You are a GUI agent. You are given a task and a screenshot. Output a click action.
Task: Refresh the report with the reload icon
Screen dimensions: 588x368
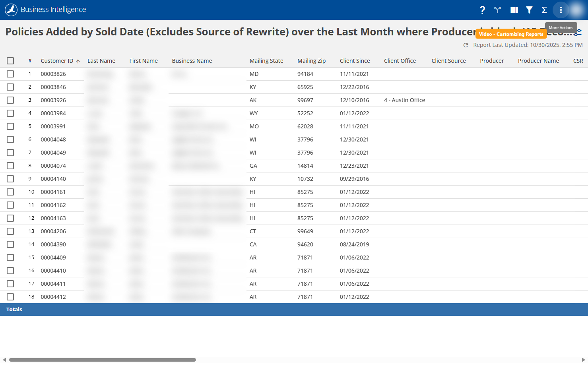pyautogui.click(x=466, y=45)
